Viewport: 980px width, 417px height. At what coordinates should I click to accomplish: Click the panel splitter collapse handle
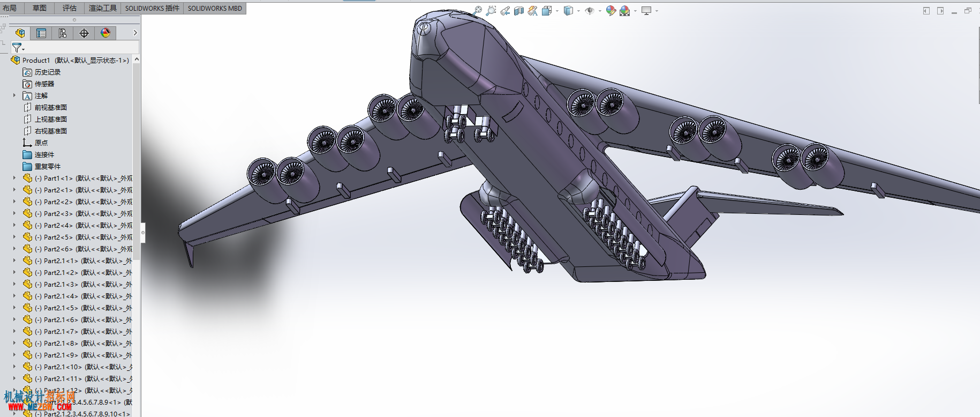142,233
